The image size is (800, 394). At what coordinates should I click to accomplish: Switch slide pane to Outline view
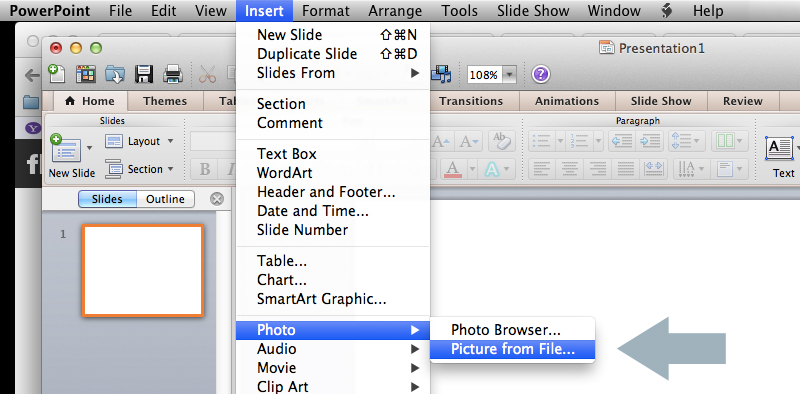(165, 199)
